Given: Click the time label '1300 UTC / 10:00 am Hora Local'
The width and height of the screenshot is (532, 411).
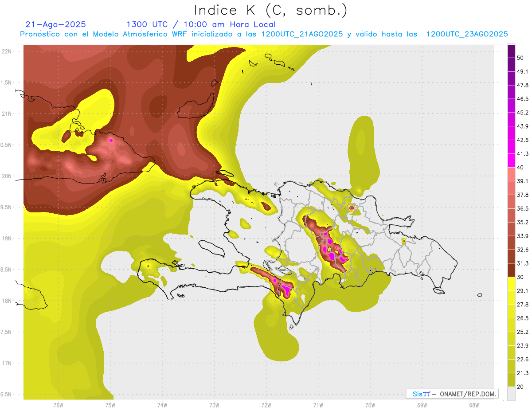Looking at the screenshot, I should tap(201, 24).
